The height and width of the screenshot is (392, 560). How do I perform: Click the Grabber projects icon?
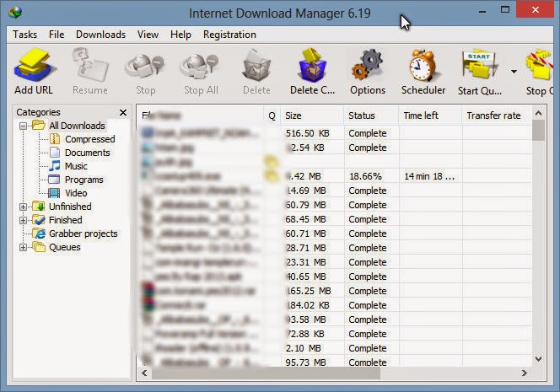pos(39,234)
